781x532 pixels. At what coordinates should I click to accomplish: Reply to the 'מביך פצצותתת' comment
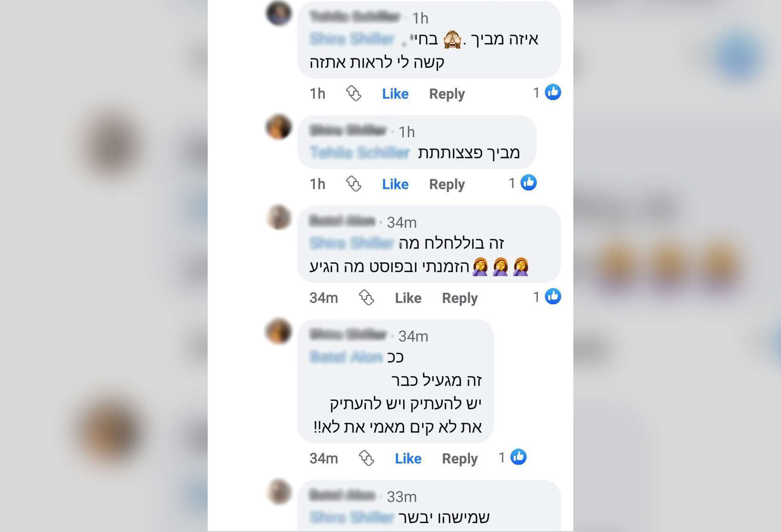pyautogui.click(x=447, y=185)
